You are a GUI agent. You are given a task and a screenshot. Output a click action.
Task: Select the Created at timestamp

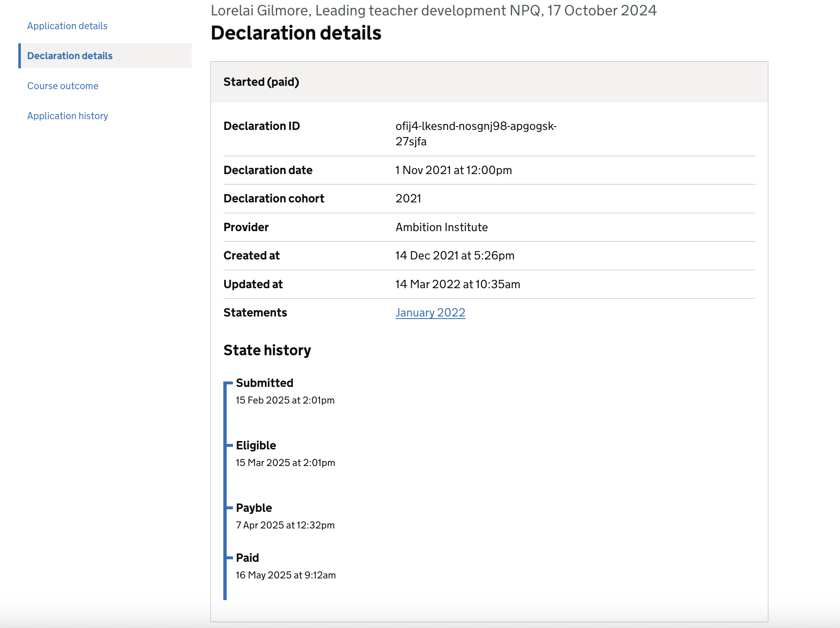[x=455, y=255]
